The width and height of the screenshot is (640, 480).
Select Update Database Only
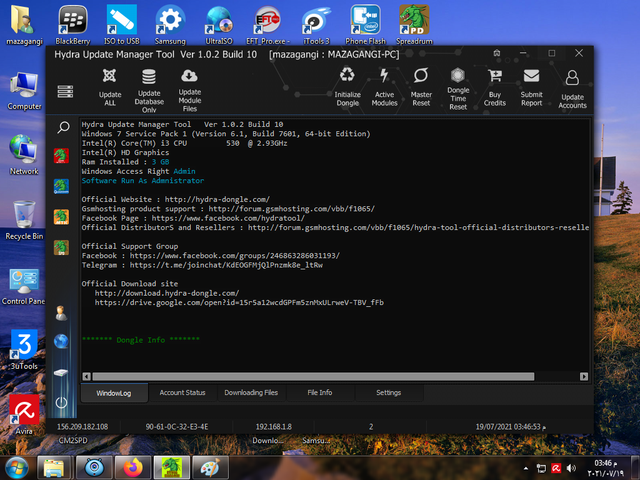149,90
